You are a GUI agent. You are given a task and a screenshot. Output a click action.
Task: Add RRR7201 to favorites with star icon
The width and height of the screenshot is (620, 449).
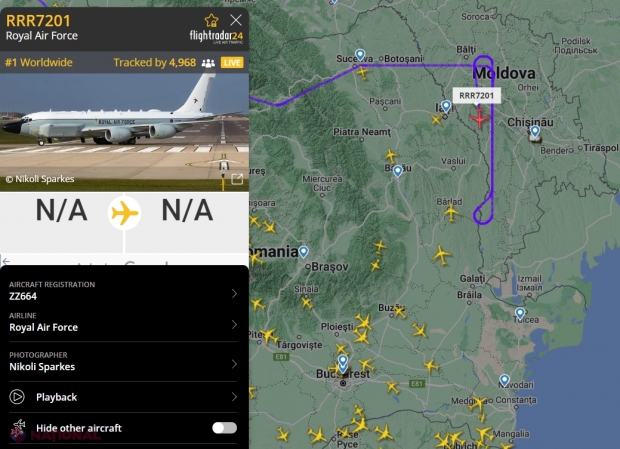[211, 21]
